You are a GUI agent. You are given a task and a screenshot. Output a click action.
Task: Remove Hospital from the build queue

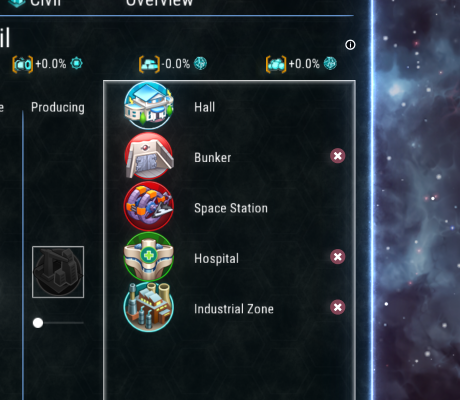pos(338,257)
